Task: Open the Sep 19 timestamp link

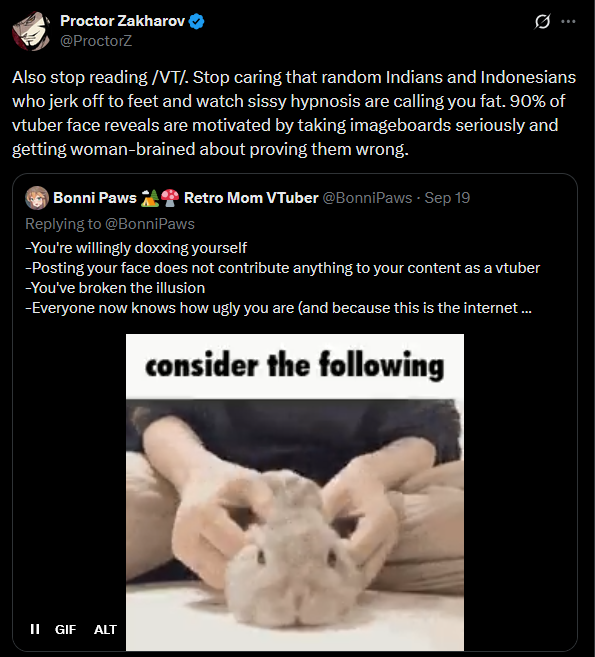Action: pyautogui.click(x=447, y=198)
